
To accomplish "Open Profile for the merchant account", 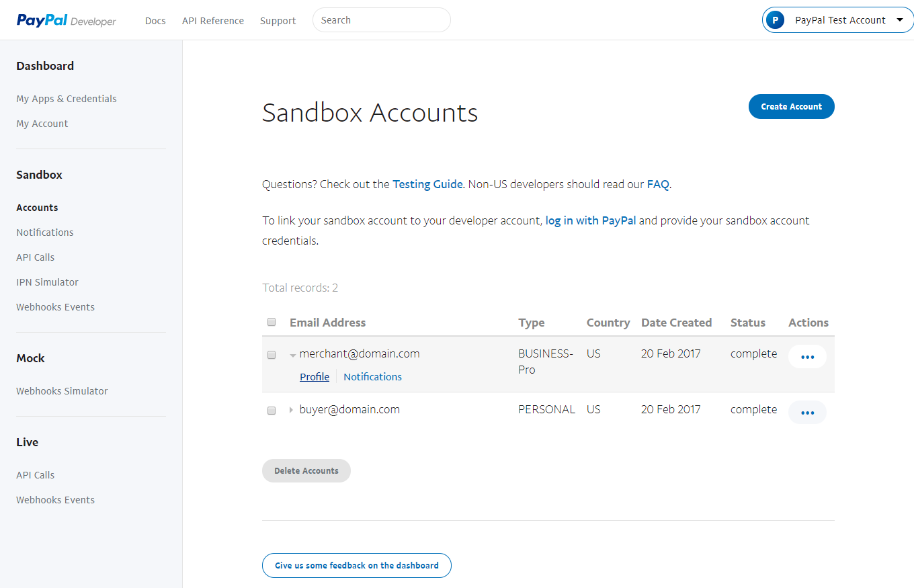I will (x=314, y=376).
